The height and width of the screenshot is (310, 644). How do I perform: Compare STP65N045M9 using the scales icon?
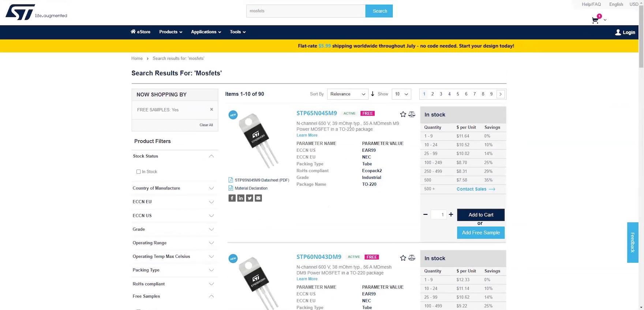coord(412,114)
